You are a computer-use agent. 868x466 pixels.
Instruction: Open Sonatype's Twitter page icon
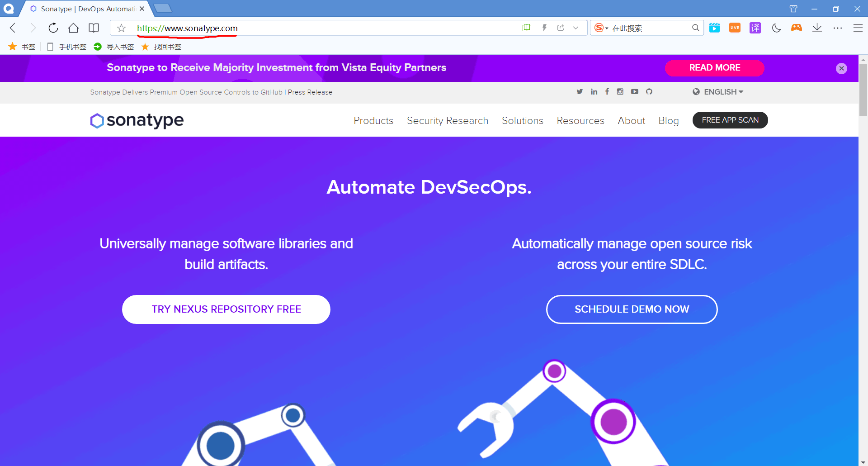pos(580,92)
